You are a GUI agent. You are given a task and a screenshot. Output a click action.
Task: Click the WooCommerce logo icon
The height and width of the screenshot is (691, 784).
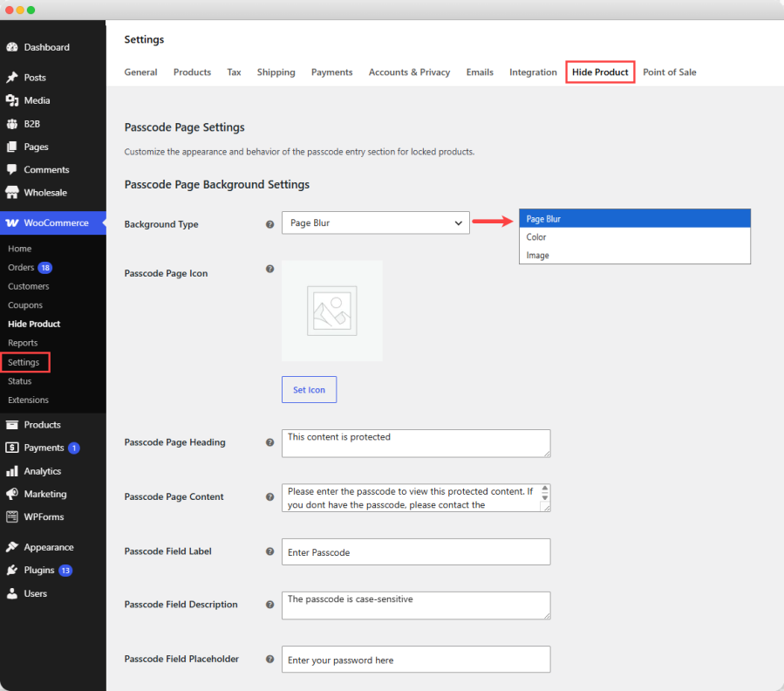(12, 223)
